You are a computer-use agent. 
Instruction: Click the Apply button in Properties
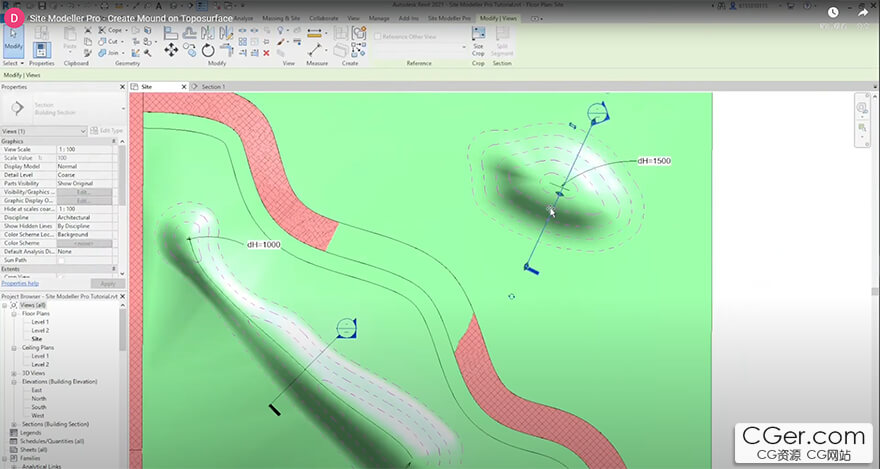(107, 284)
